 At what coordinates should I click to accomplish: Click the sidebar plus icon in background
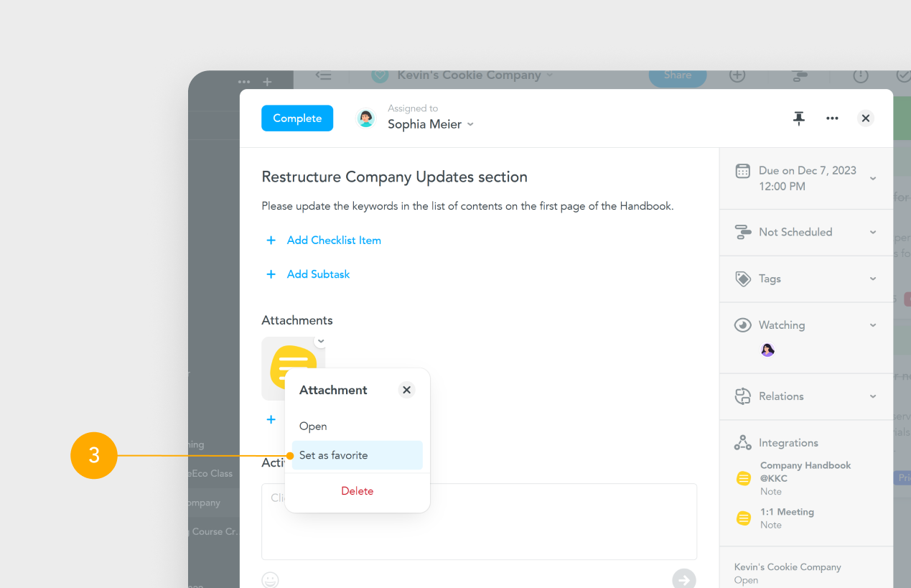coord(267,82)
